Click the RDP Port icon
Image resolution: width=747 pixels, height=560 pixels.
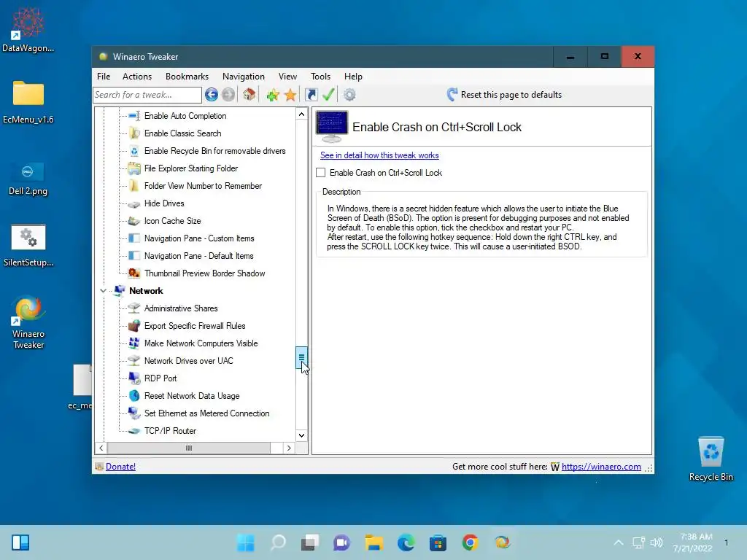[134, 378]
